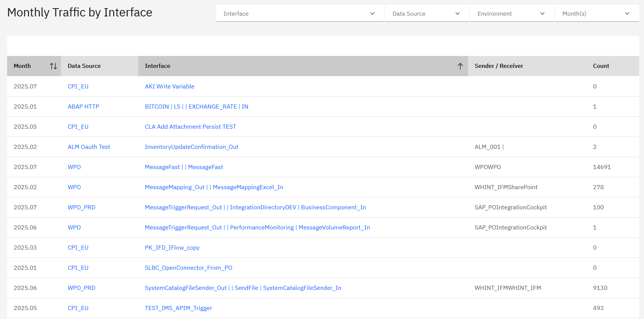
Task: Click CPI_EU in the PK_IFD_IFlow_copy row
Action: [78, 247]
